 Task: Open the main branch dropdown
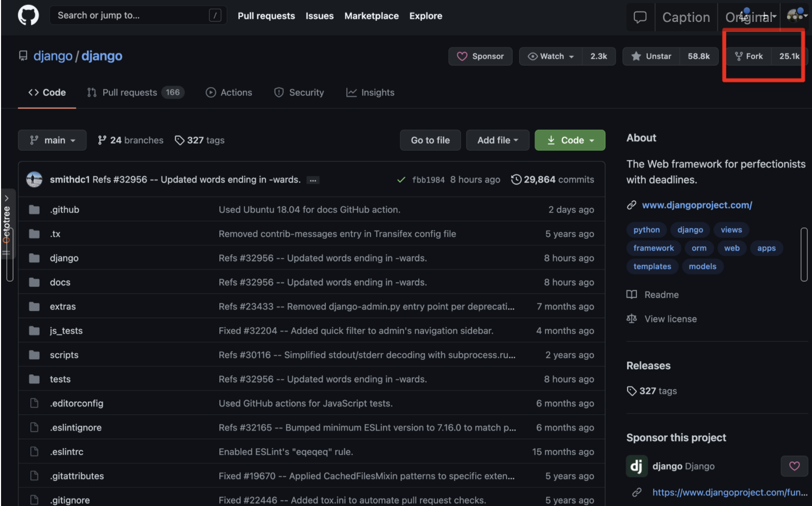[x=52, y=140]
